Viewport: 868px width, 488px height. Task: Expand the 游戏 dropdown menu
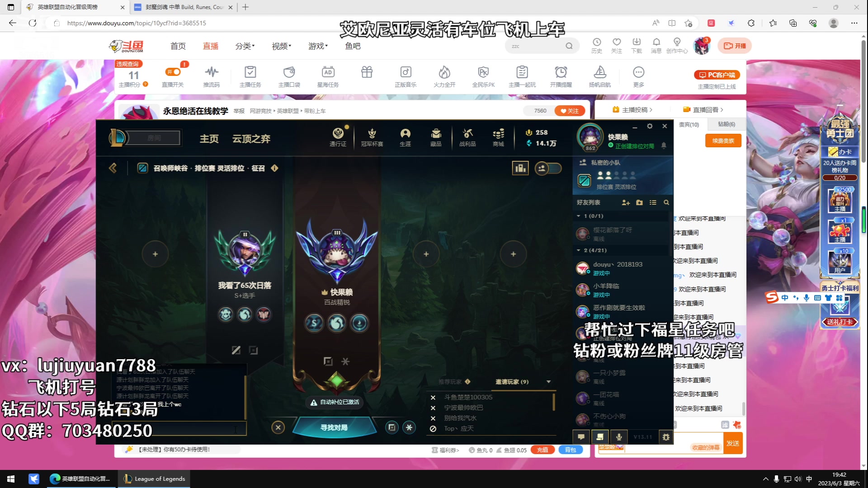tap(318, 46)
